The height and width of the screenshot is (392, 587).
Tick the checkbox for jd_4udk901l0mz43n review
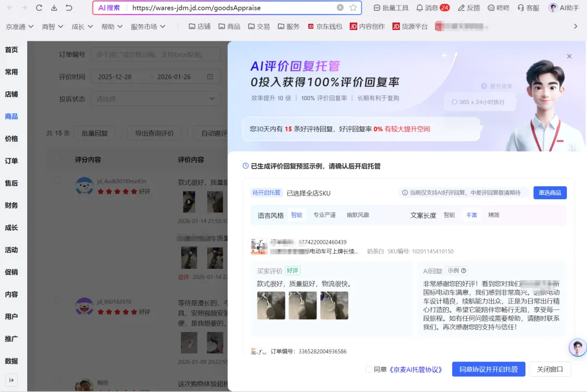57,180
